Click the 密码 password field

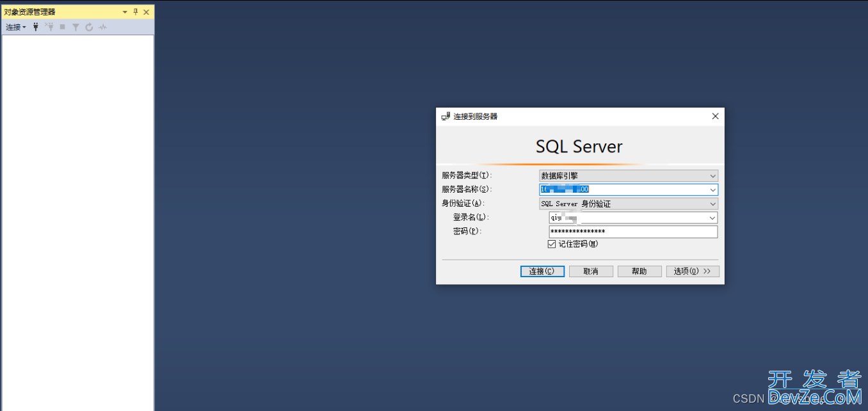pyautogui.click(x=633, y=232)
